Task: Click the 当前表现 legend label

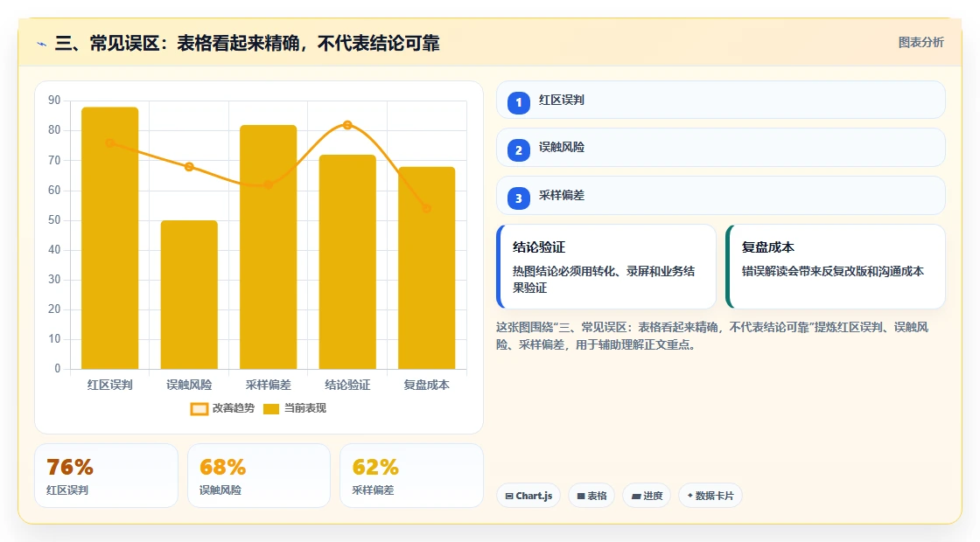Action: tap(305, 408)
